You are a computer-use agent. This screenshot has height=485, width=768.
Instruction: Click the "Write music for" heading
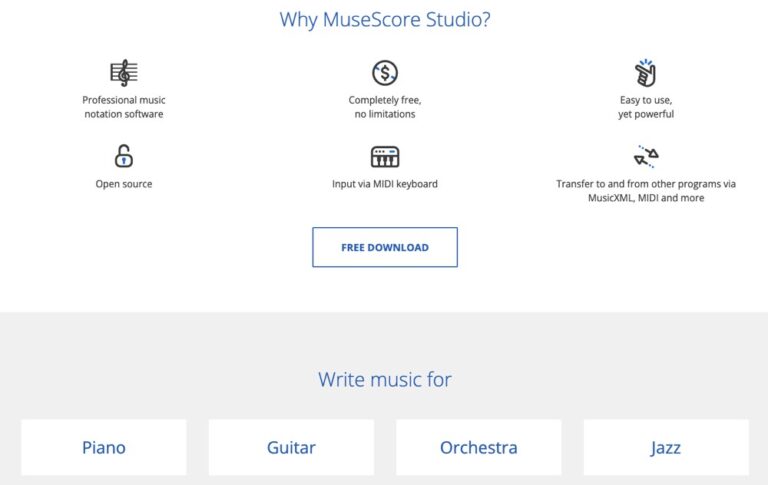click(385, 380)
